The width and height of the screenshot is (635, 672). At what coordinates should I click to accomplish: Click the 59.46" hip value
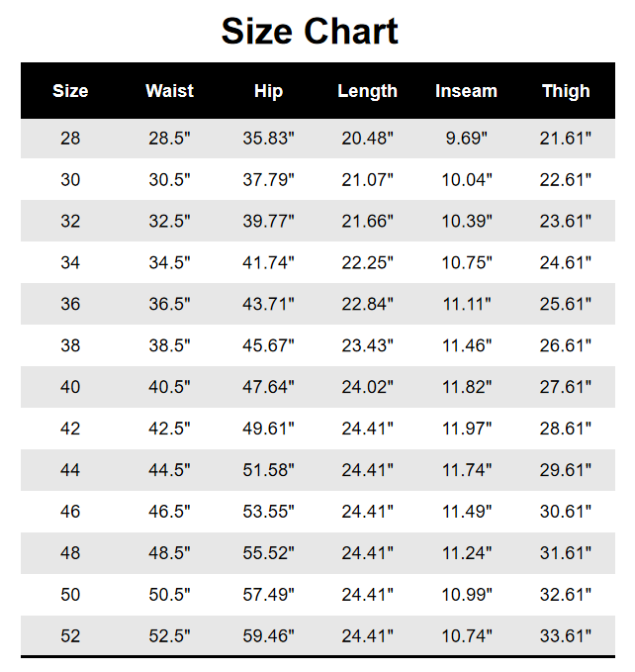268,636
